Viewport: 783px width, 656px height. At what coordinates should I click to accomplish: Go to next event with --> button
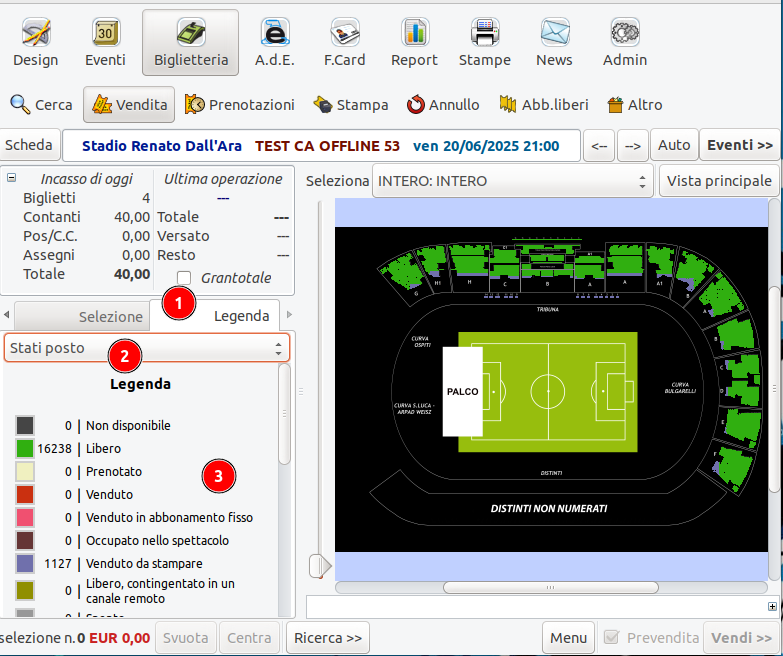[x=633, y=145]
